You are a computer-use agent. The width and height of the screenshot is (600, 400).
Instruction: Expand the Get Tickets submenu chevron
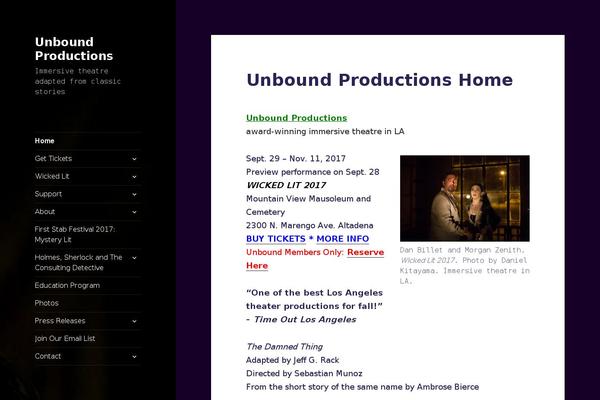tap(134, 158)
